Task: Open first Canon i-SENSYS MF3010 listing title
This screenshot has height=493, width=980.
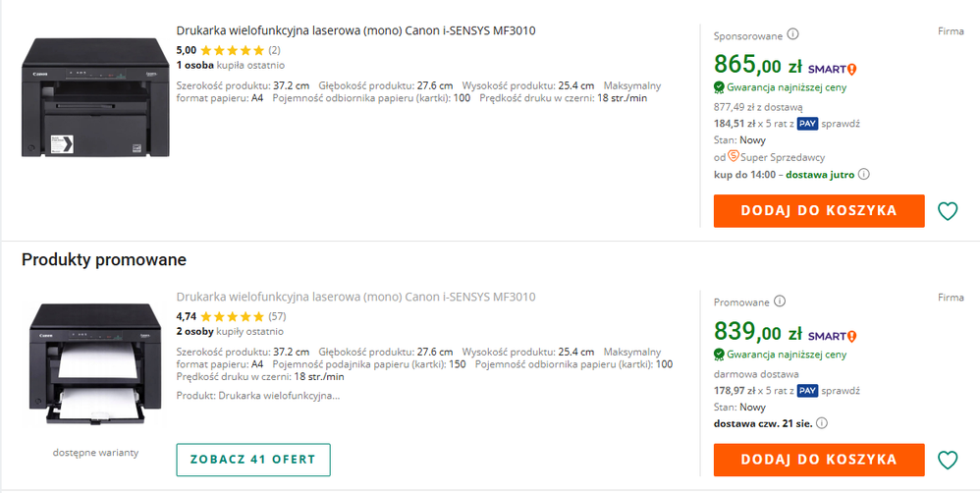Action: click(x=355, y=30)
